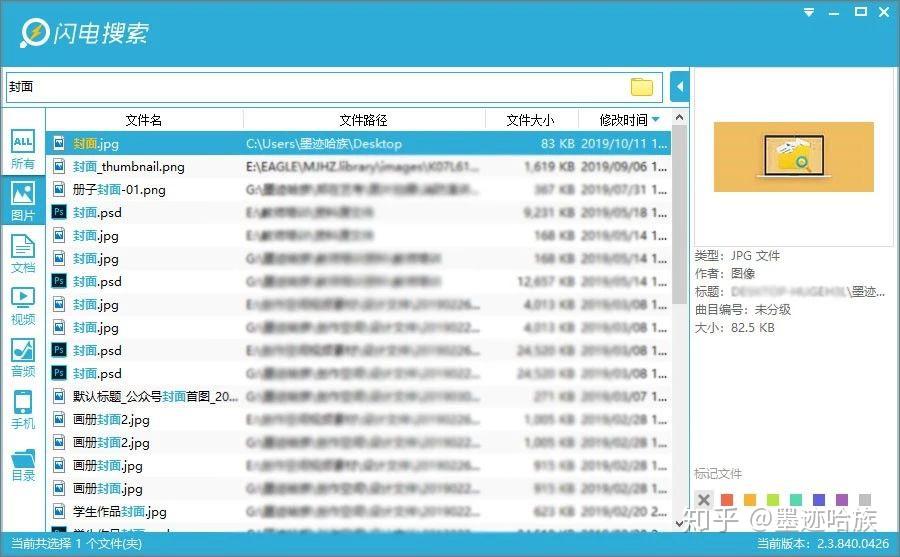This screenshot has width=900, height=557.
Task: Sort by 文件名 column header
Action: (143, 120)
